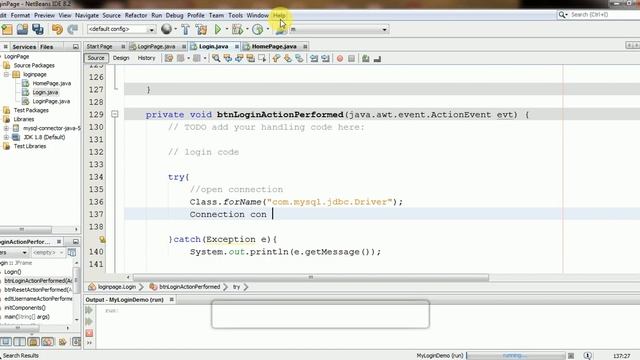Click the Clean and Build Project icon
This screenshot has height=360, width=640.
click(201, 29)
